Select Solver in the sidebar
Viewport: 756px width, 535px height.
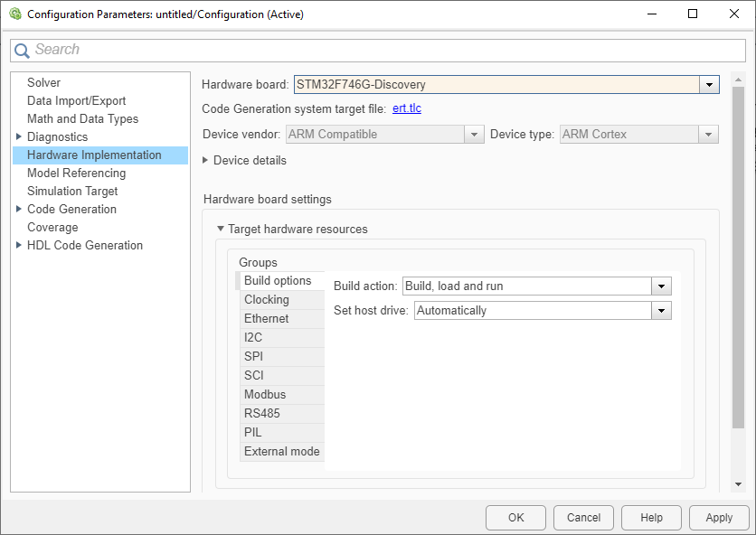[x=43, y=82]
